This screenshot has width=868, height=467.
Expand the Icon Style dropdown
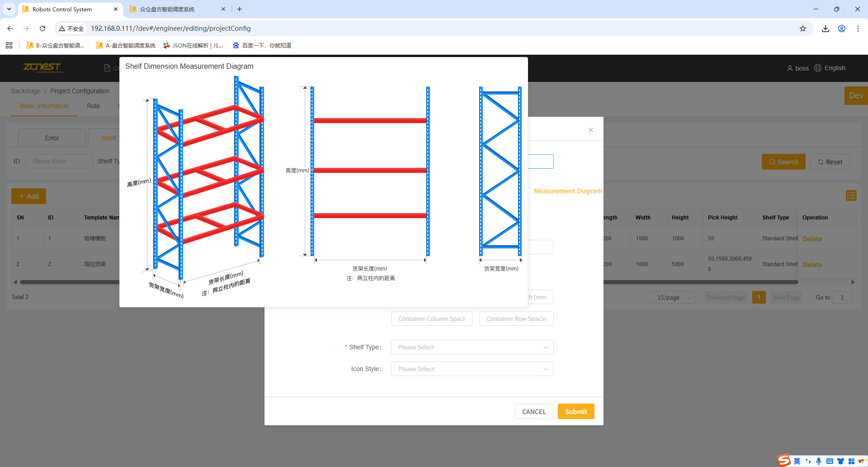tap(472, 369)
